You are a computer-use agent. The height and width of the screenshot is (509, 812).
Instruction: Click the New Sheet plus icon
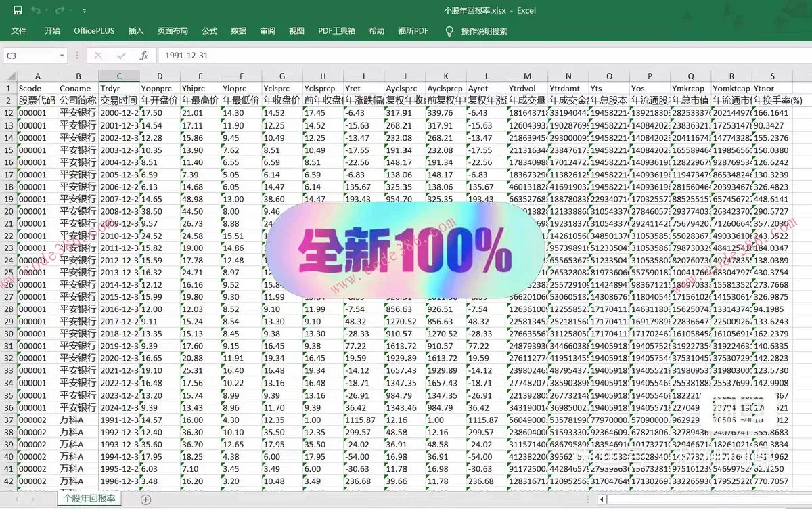tap(145, 500)
